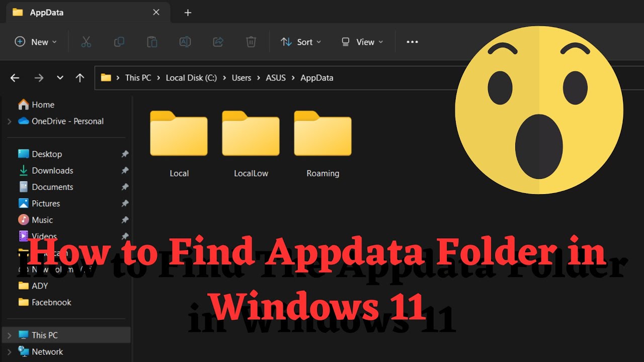The image size is (644, 362).
Task: Open the See more ellipsis menu
Action: [x=412, y=42]
